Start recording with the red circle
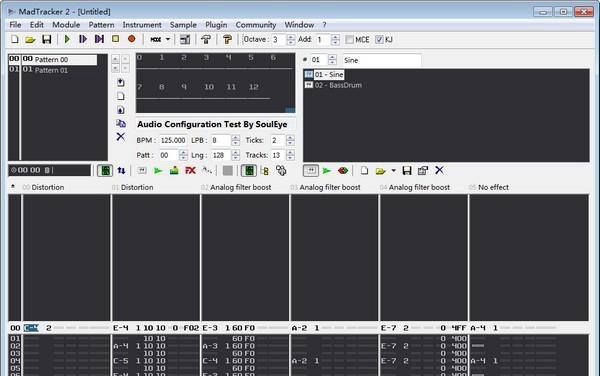This screenshot has width=600, height=376. point(132,39)
